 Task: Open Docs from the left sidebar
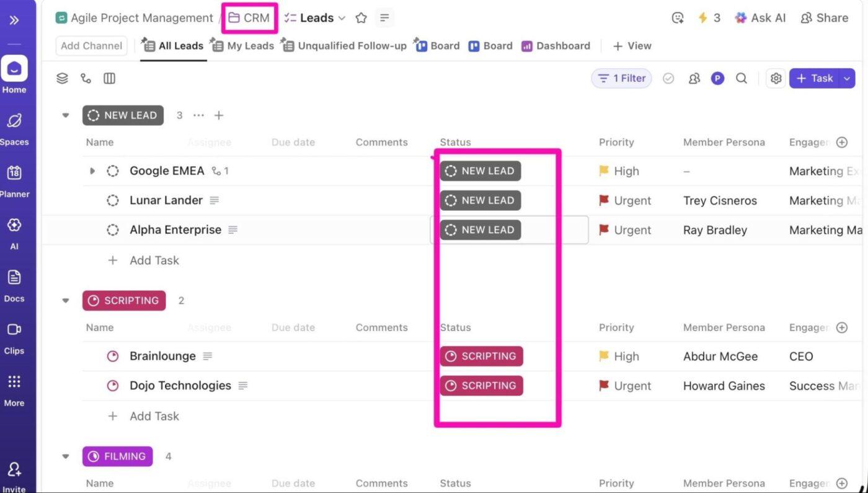click(x=14, y=283)
